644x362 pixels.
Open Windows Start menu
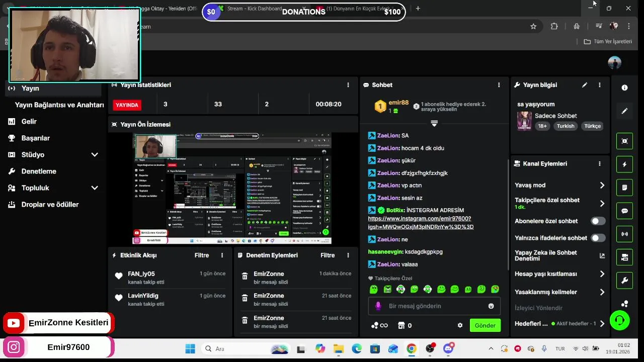pos(190,348)
